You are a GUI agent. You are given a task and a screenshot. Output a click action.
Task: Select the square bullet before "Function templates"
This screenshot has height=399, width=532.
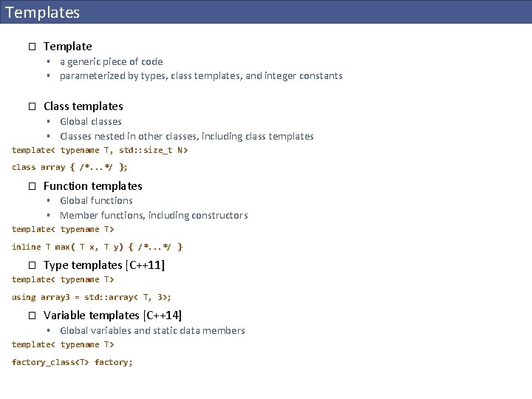click(32, 186)
